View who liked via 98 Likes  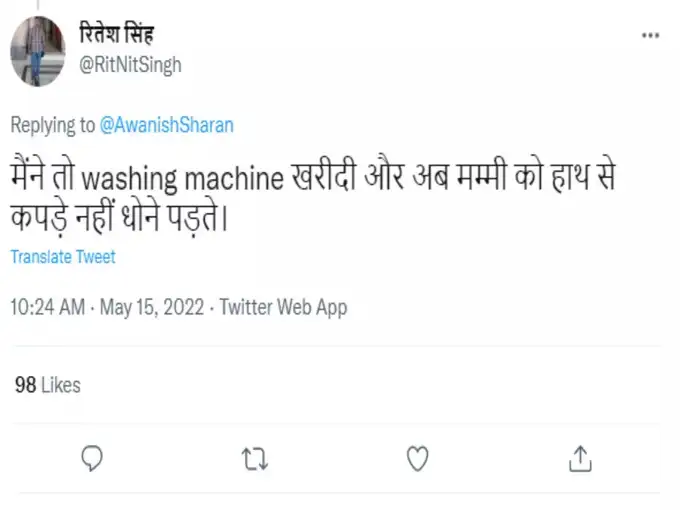pos(47,385)
